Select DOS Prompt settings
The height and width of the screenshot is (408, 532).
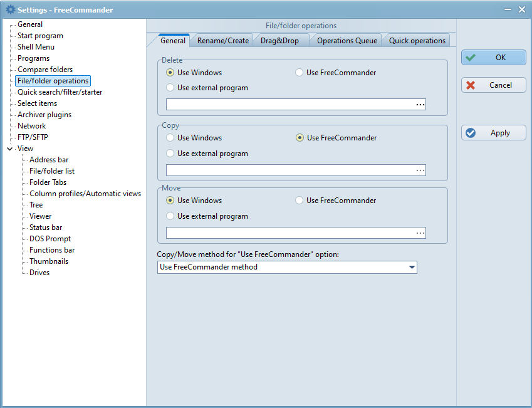50,239
